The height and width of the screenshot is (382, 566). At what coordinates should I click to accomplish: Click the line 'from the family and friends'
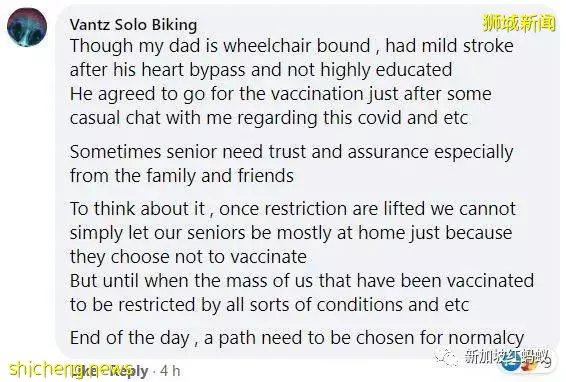pyautogui.click(x=182, y=175)
